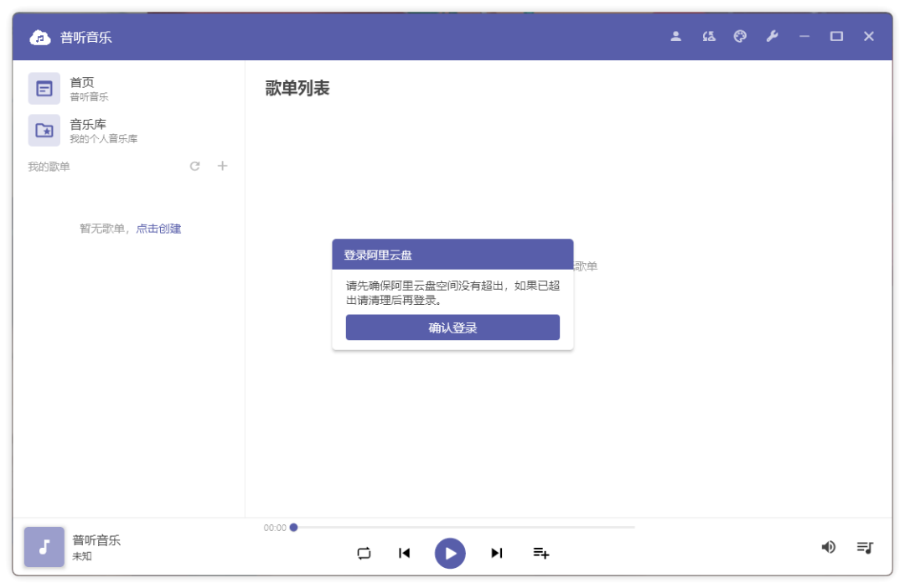Open the theme palette icon
This screenshot has width=905, height=588.
coord(740,36)
